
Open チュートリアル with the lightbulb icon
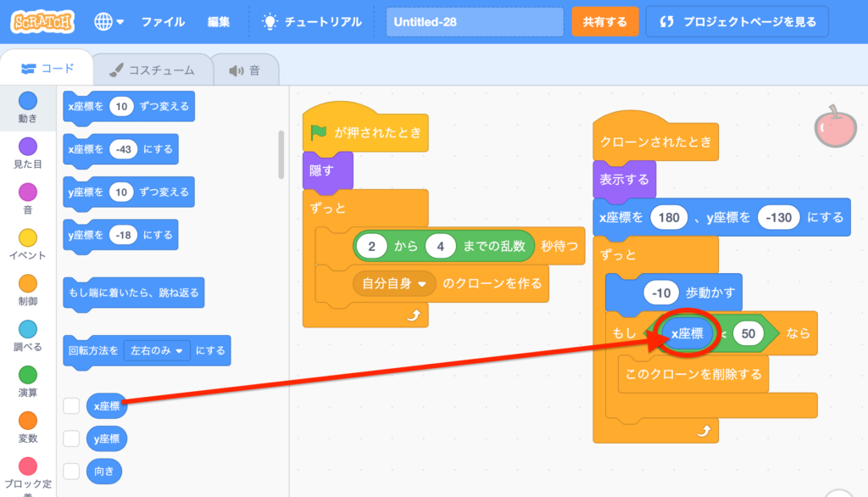312,22
